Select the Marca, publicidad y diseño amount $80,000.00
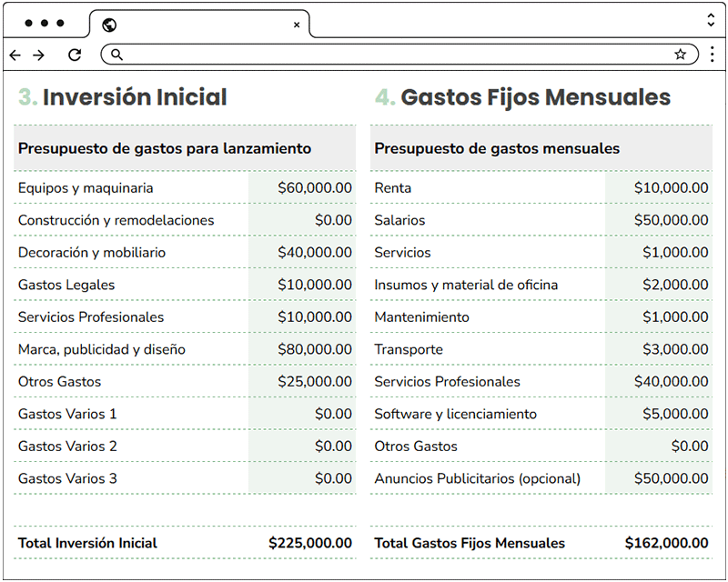 315,349
